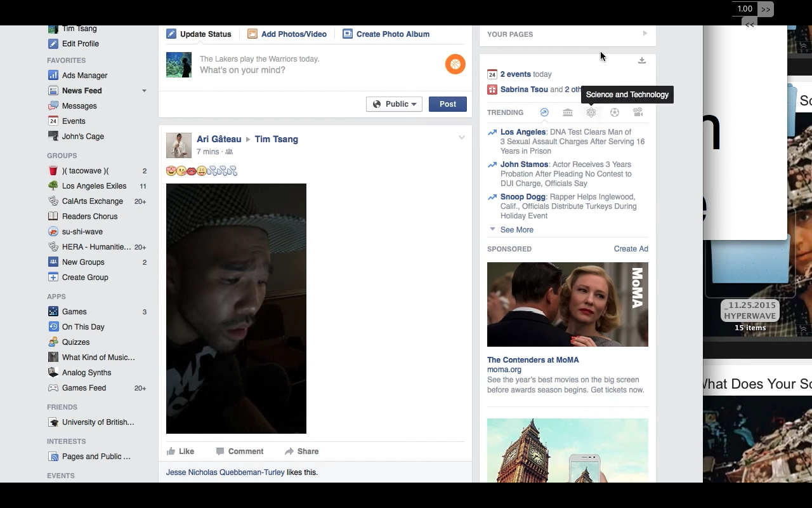Select the Sports trending category icon
812x508 pixels.
tap(615, 112)
